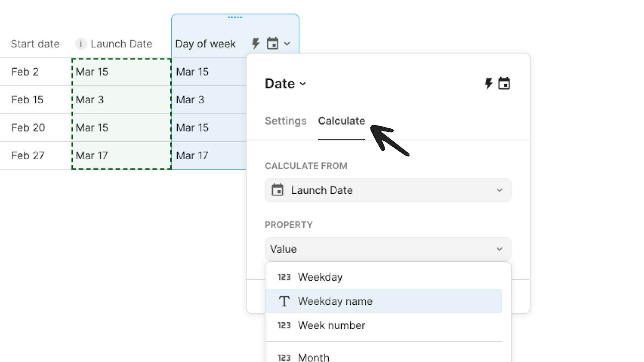Click info icon beside Launch Date header
Image resolution: width=644 pixels, height=362 pixels.
tap(81, 43)
